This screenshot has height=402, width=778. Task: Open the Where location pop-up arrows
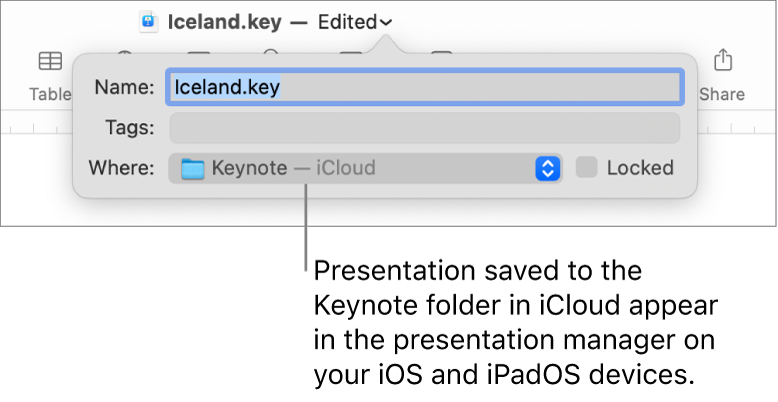(547, 168)
